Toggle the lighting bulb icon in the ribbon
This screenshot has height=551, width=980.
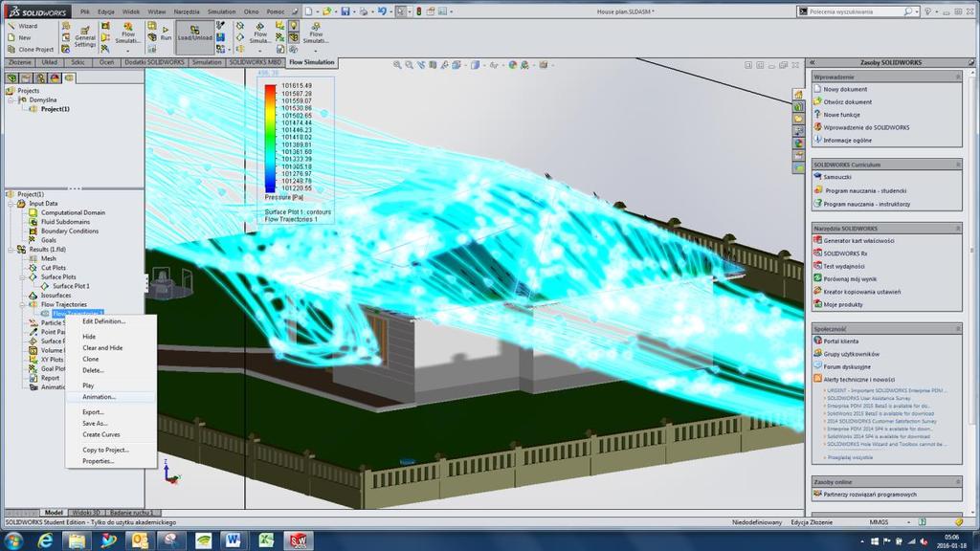coord(293,26)
